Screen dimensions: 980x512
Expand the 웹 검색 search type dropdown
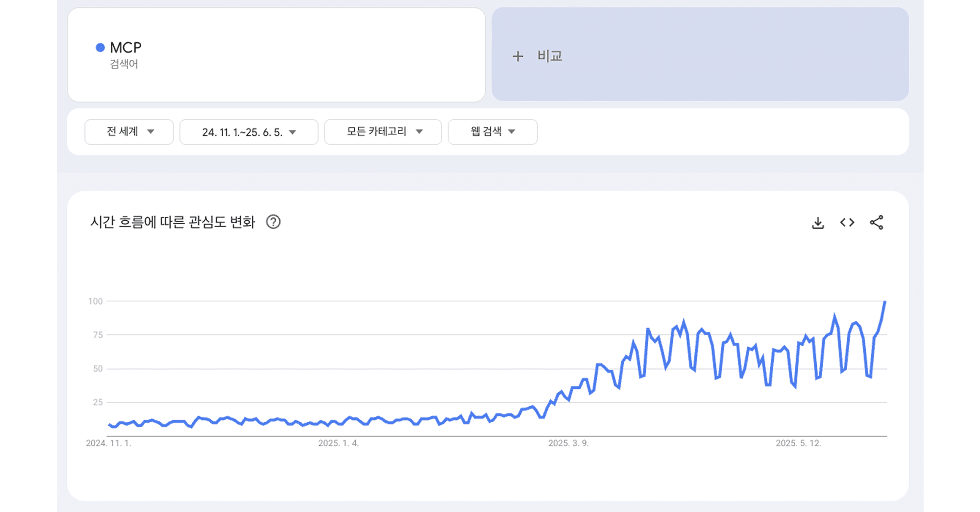[492, 132]
